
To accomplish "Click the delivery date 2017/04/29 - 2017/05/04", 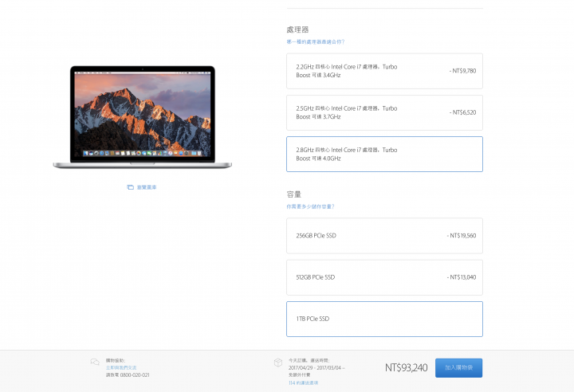I will (315, 367).
